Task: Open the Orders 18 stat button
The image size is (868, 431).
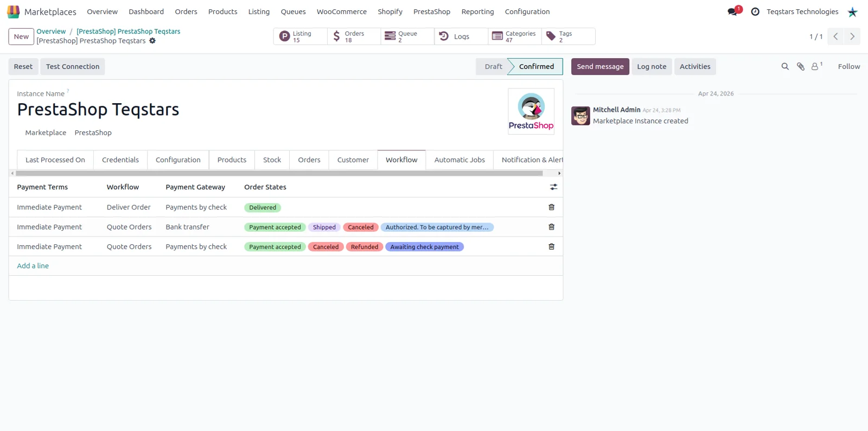Action: coord(354,36)
